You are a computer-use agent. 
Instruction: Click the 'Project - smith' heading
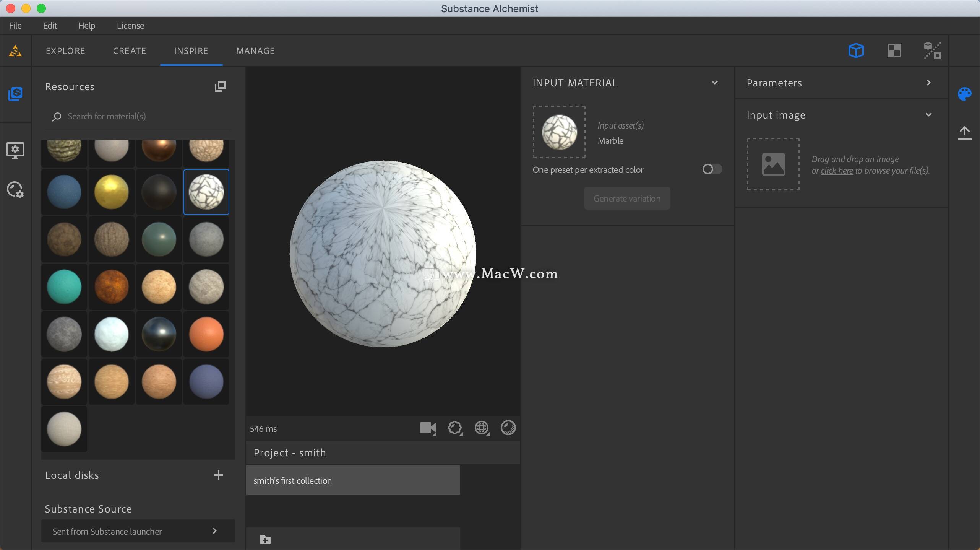(x=290, y=452)
